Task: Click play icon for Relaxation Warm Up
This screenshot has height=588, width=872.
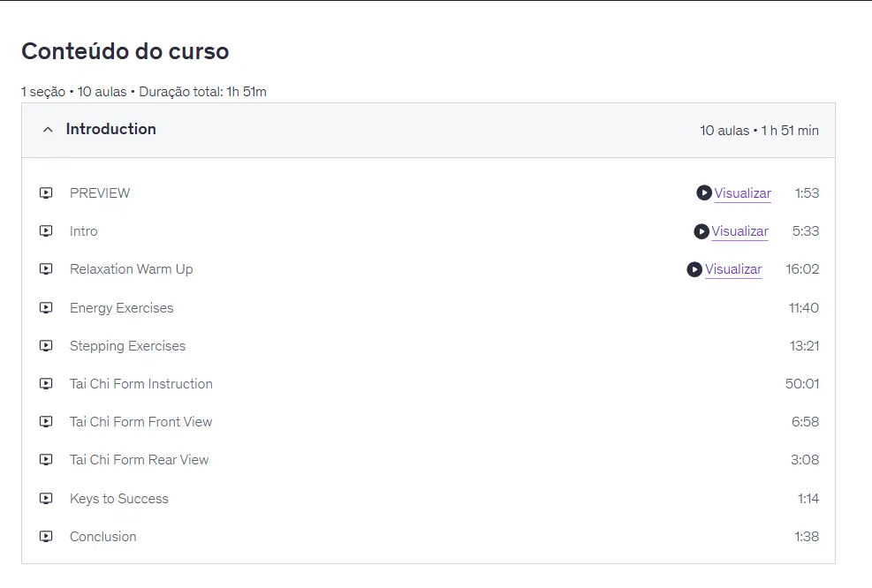Action: coord(694,269)
